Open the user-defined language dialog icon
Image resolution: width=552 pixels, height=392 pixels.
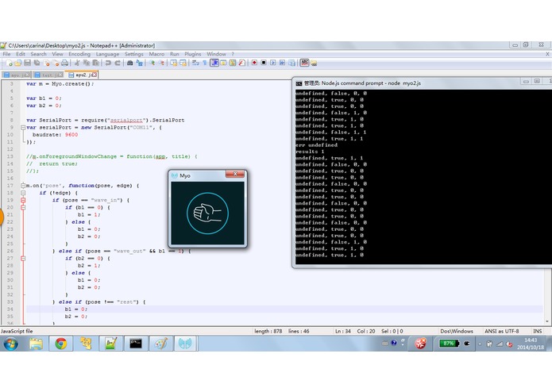223,63
